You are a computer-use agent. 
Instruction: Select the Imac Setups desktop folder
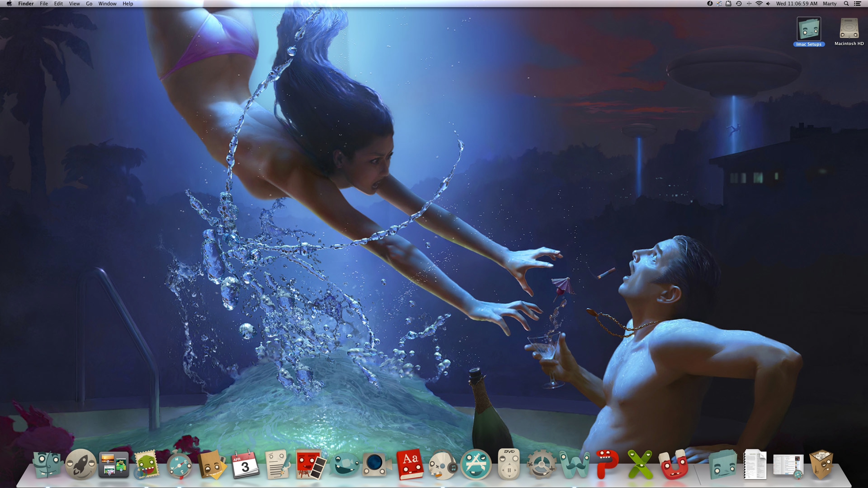pos(809,32)
